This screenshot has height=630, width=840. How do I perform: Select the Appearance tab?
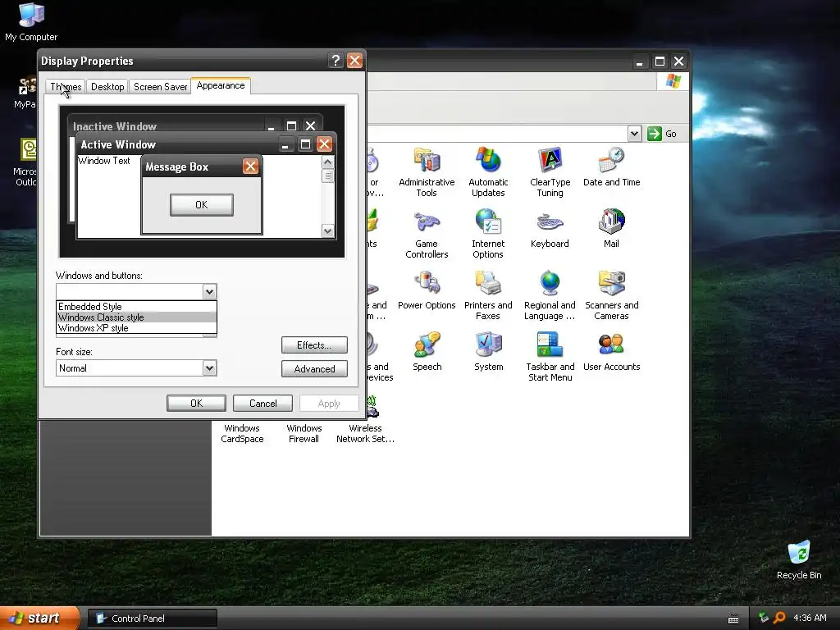220,85
